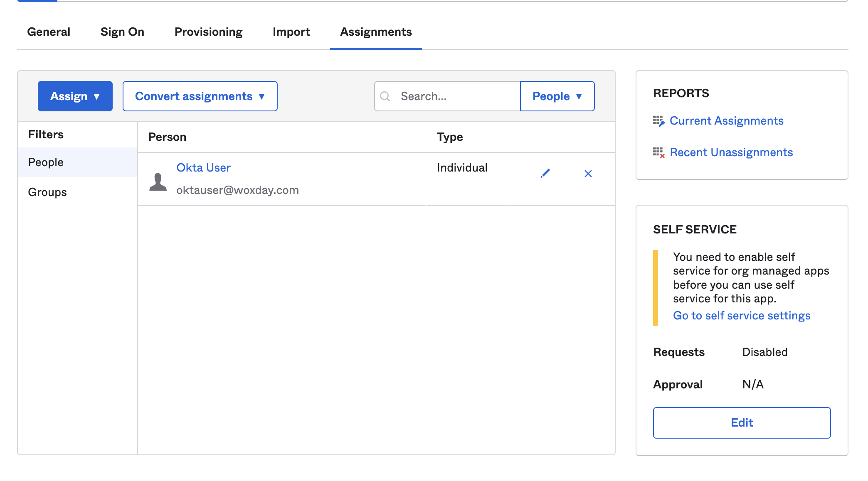Expand the Convert assignments dropdown
This screenshot has height=481, width=868.
[200, 96]
